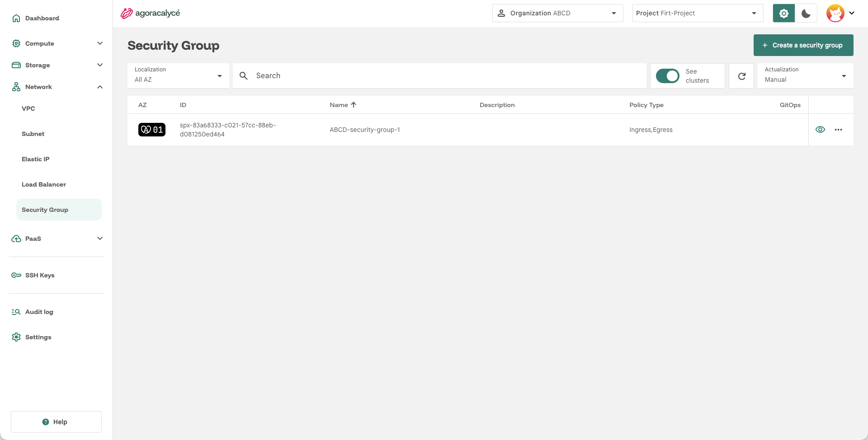
Task: Click the AZ 01 badge icon
Action: click(x=152, y=130)
